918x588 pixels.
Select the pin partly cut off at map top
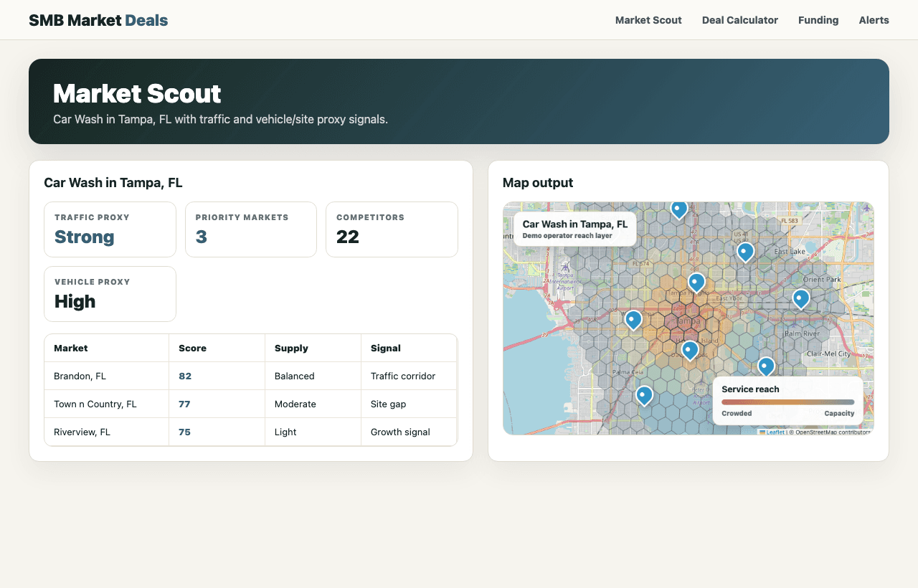[679, 209]
